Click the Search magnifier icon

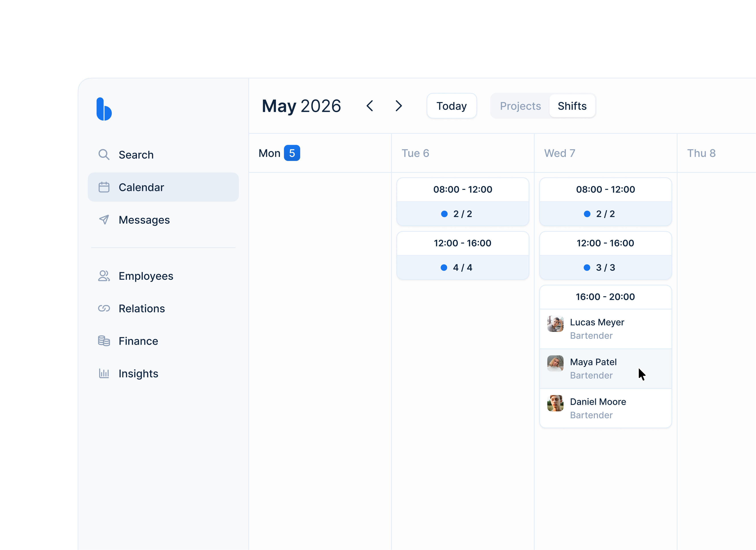click(x=104, y=155)
